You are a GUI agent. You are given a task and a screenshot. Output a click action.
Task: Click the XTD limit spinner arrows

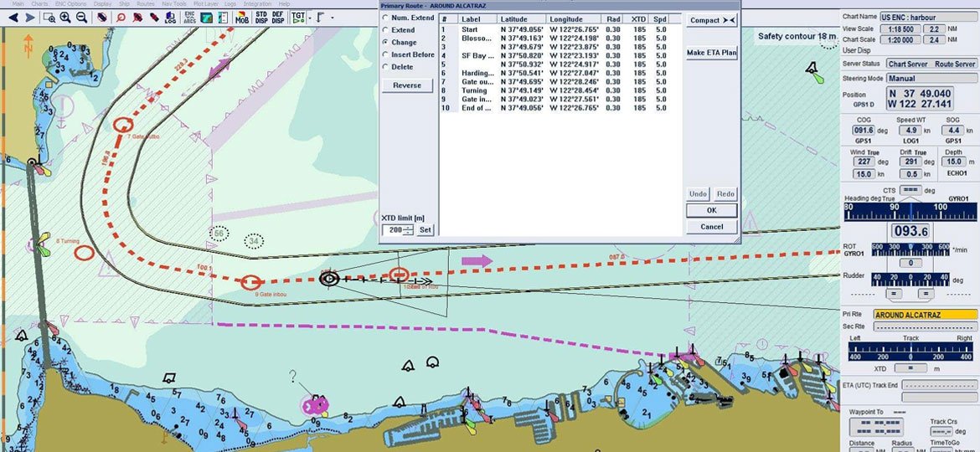410,229
